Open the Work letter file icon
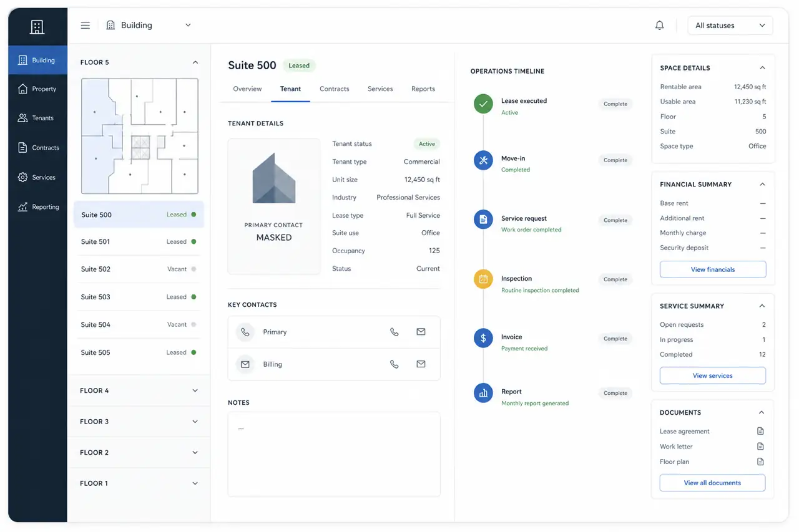Image resolution: width=799 pixels, height=532 pixels. [760, 447]
